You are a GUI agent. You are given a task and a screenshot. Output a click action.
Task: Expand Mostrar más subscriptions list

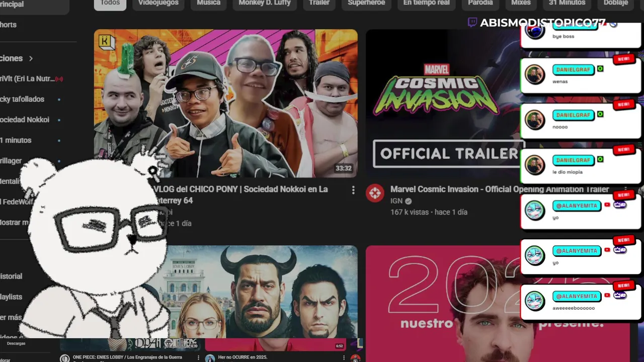coord(14,222)
